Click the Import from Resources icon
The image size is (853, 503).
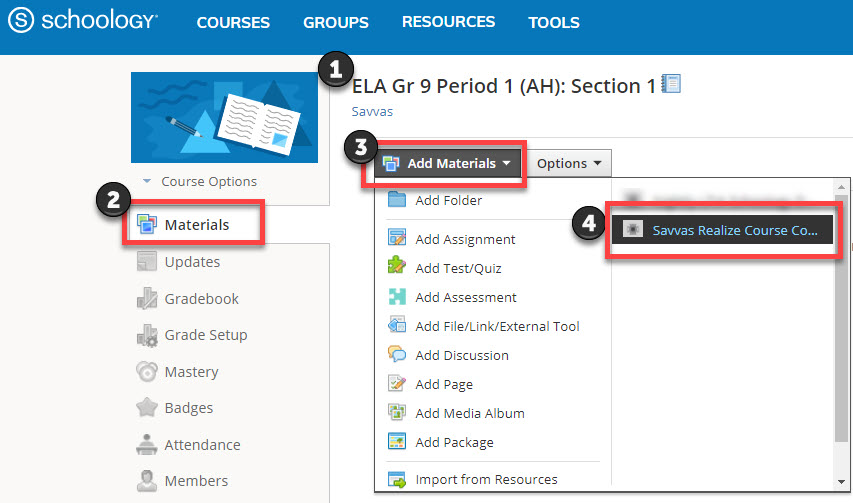(397, 479)
